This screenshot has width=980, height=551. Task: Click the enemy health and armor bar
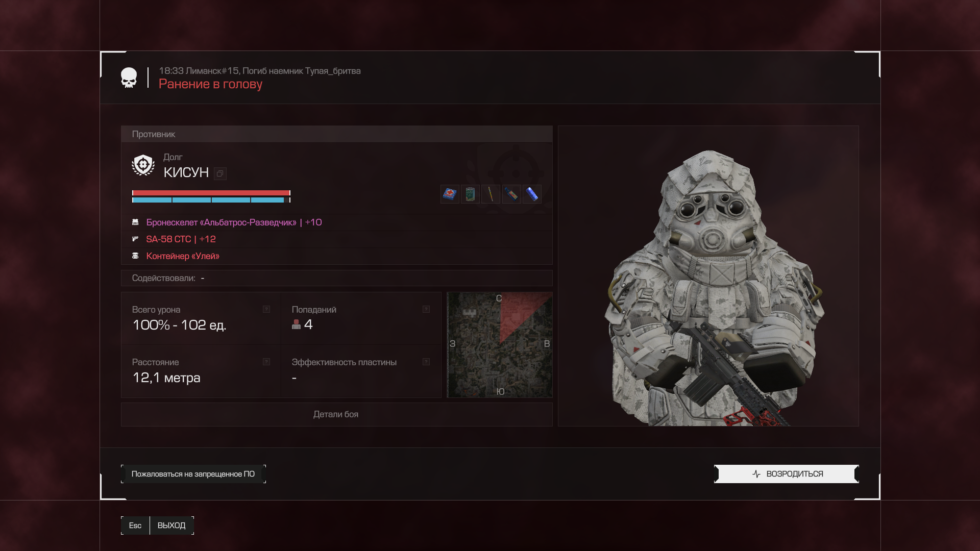coord(211,196)
